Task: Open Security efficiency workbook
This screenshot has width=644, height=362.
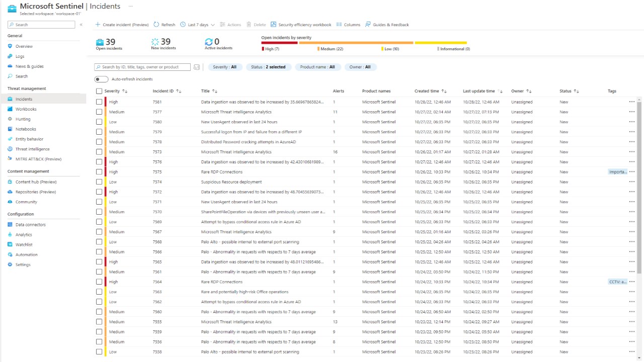Action: (x=301, y=25)
